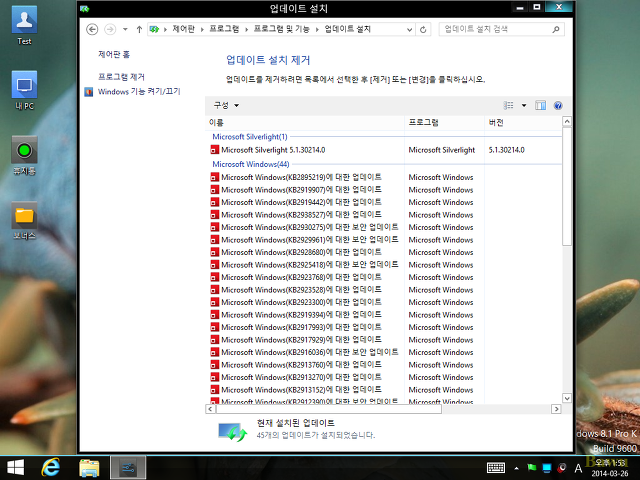Image resolution: width=640 pixels, height=480 pixels.
Task: Open Windows 기능 켜기/끄기 link
Action: [139, 91]
